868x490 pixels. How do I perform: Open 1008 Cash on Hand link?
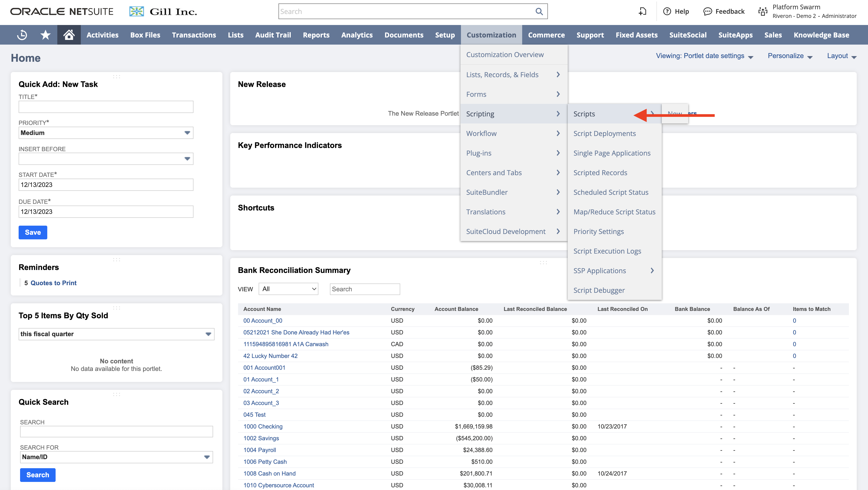(269, 474)
